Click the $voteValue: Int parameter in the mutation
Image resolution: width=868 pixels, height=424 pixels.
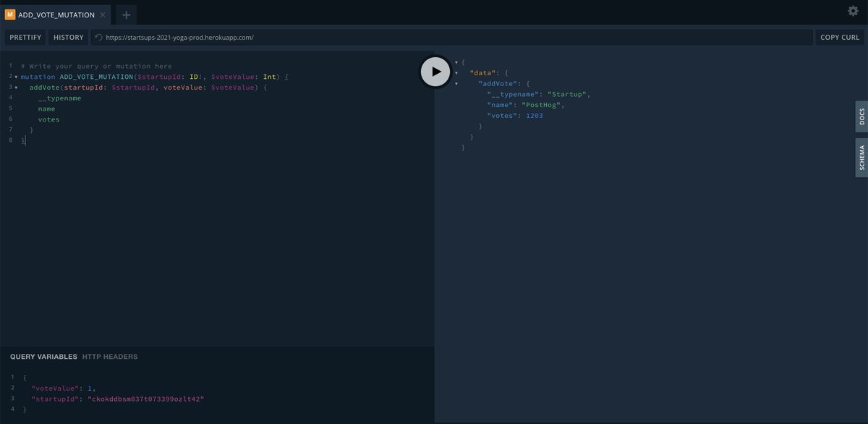click(x=244, y=77)
